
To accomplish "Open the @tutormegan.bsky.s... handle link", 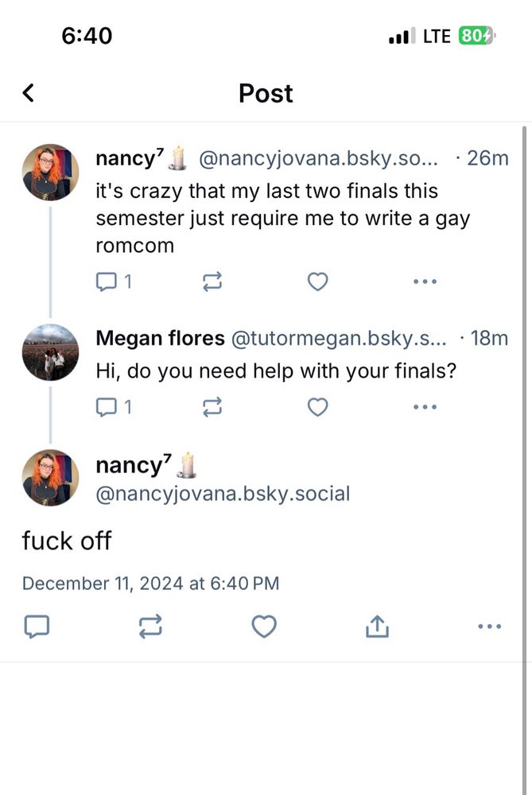I will [339, 339].
